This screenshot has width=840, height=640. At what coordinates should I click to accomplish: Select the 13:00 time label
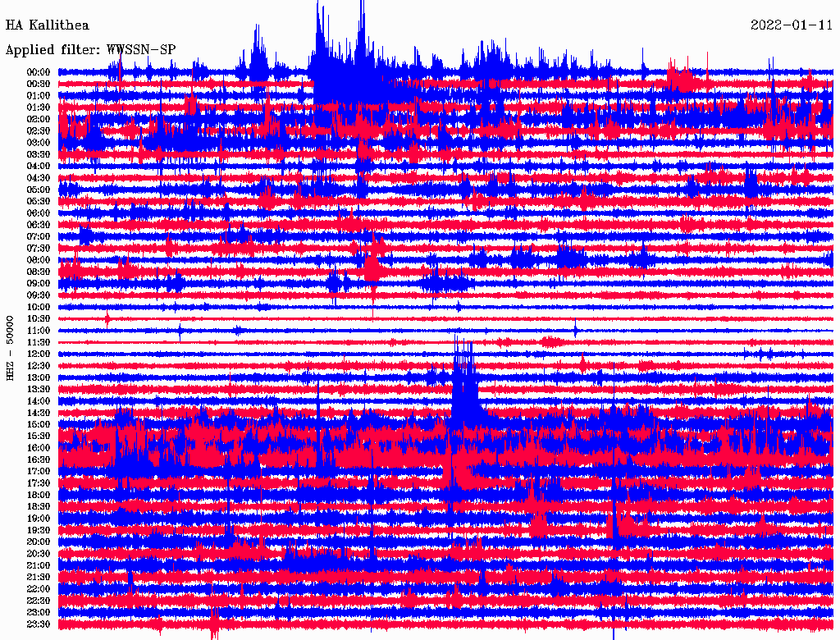click(39, 377)
